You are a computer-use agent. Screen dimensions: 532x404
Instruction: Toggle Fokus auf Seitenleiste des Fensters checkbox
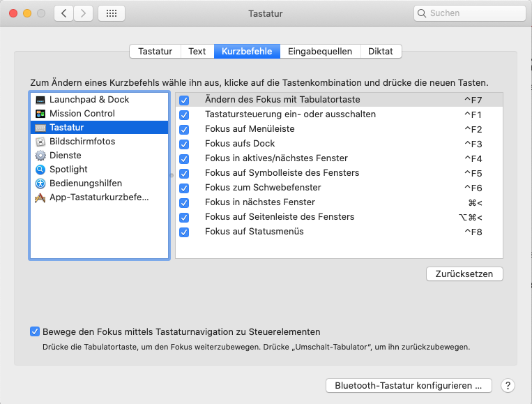[x=184, y=217]
